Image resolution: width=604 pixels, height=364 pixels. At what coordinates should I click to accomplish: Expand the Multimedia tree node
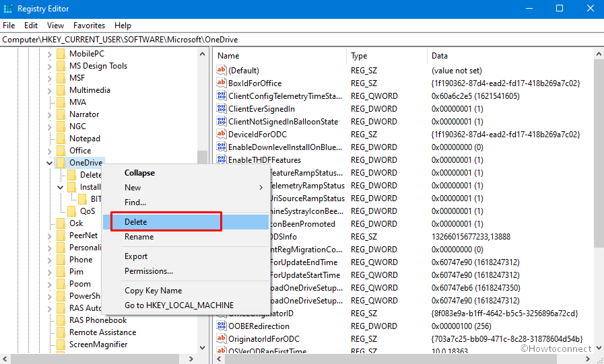[49, 90]
